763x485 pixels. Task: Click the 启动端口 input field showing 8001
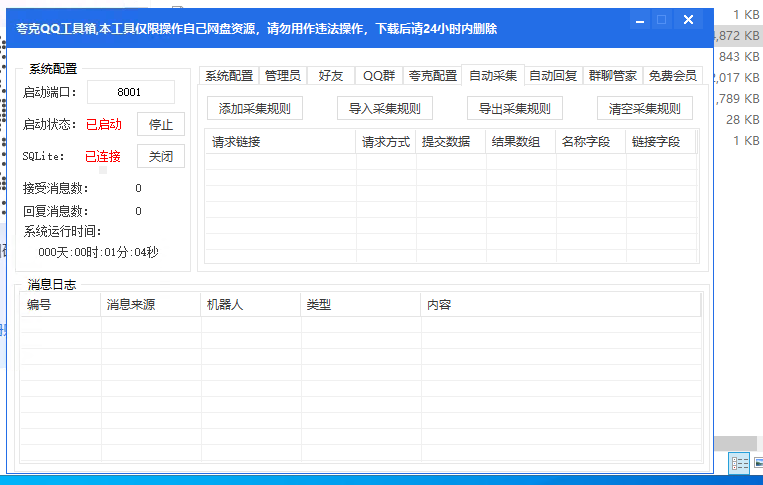(x=130, y=92)
